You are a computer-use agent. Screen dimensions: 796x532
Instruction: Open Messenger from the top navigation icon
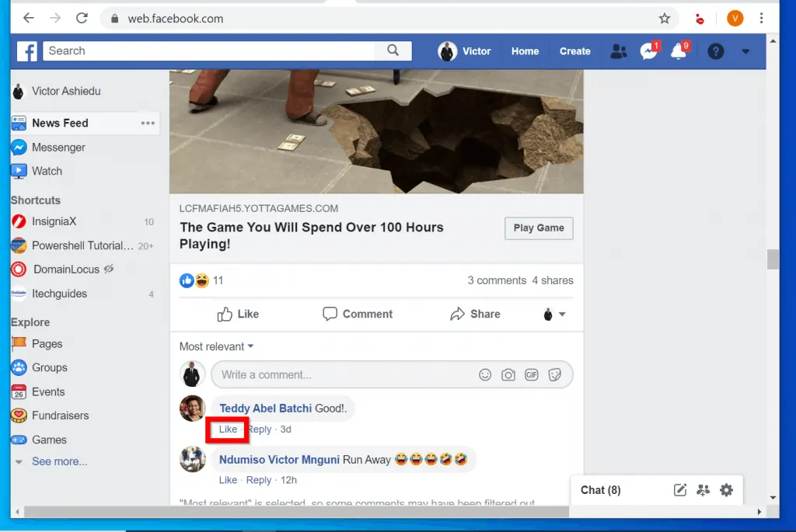(x=649, y=50)
